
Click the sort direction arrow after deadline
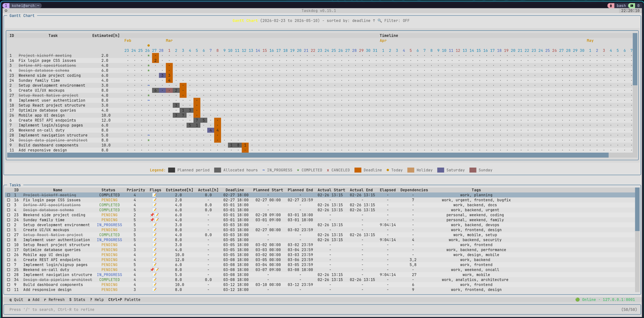click(x=374, y=20)
